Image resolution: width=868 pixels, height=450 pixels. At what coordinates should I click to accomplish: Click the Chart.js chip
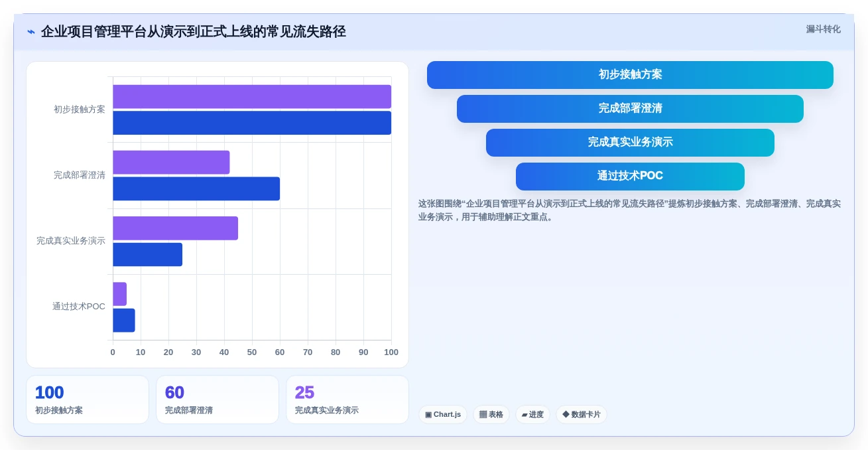pyautogui.click(x=443, y=414)
